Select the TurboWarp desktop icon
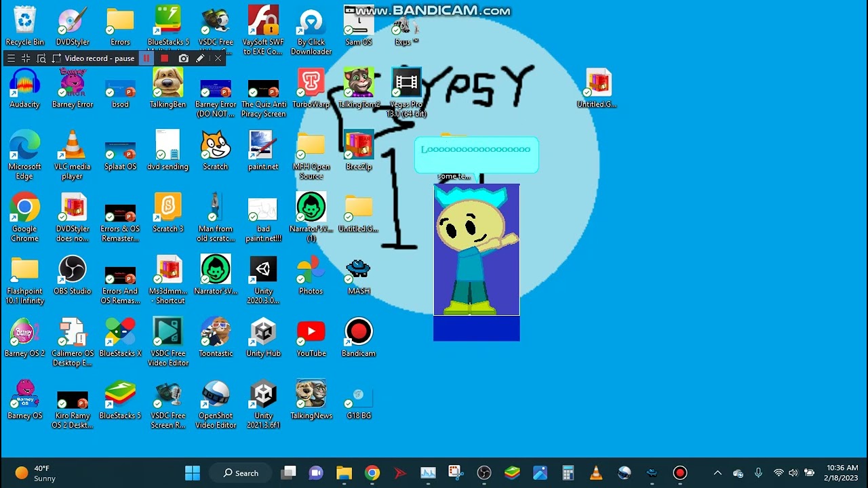 [311, 88]
